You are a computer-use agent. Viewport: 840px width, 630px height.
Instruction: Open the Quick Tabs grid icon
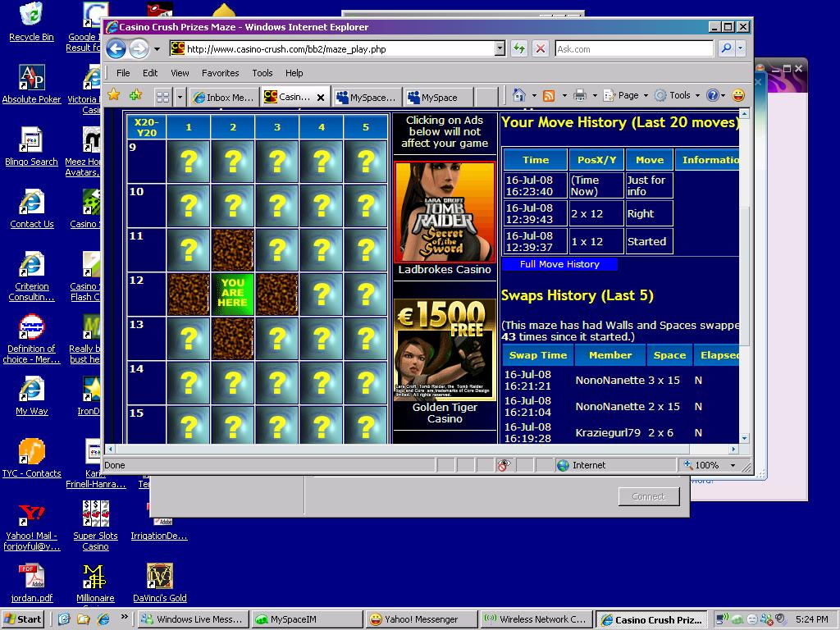163,97
